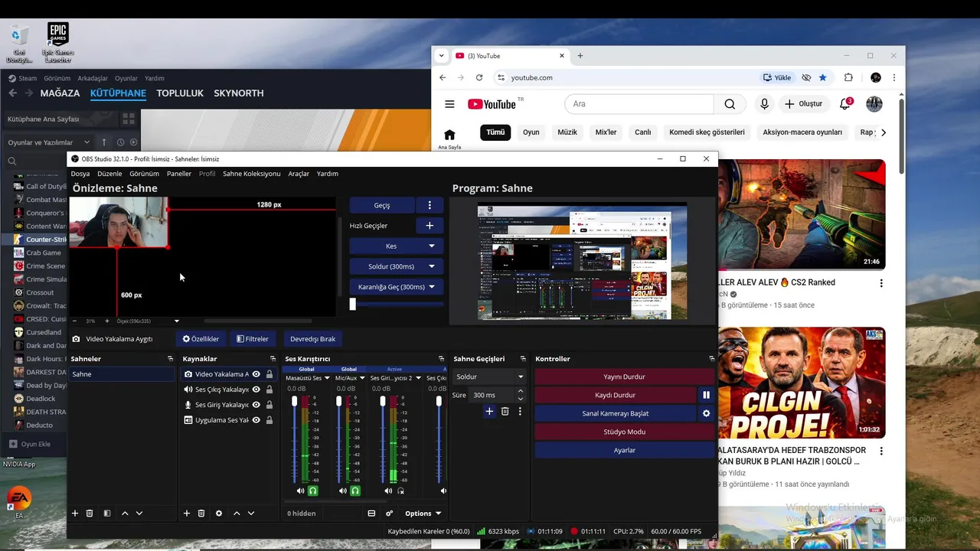Open three-dot menu next to Geçiş
The width and height of the screenshot is (980, 551).
(x=430, y=205)
